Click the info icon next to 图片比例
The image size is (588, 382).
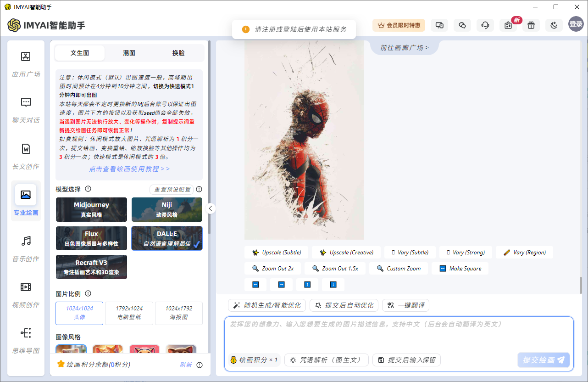88,293
